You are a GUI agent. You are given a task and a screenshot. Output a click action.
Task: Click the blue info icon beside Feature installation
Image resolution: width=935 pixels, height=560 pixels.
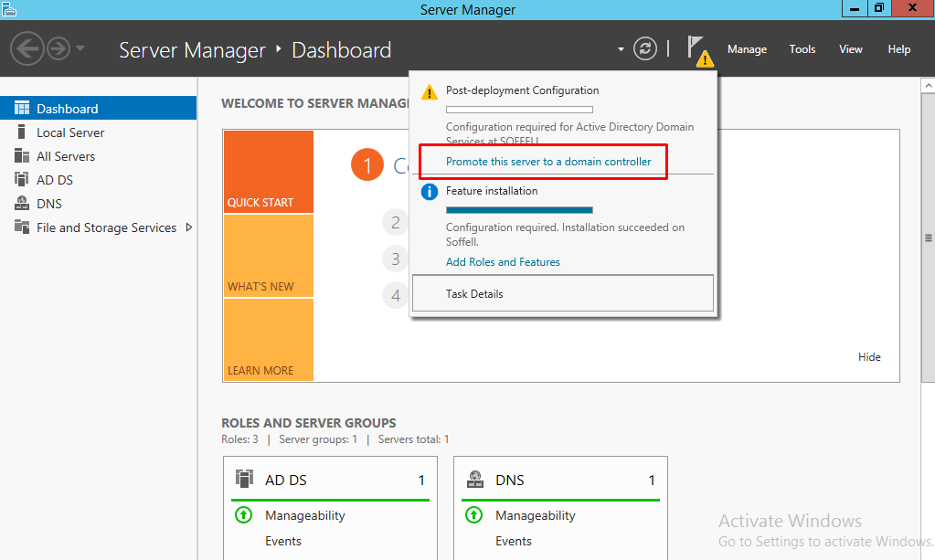pos(429,191)
